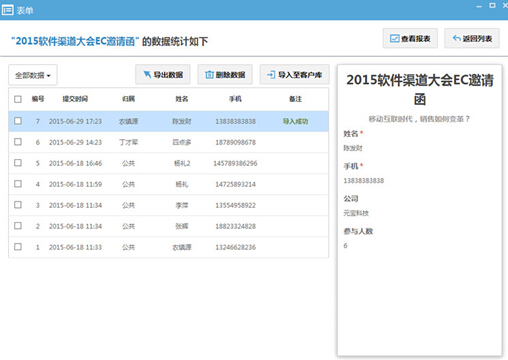508x360 pixels.
Task: Click the 公司 field label in detail panel
Action: (x=351, y=199)
